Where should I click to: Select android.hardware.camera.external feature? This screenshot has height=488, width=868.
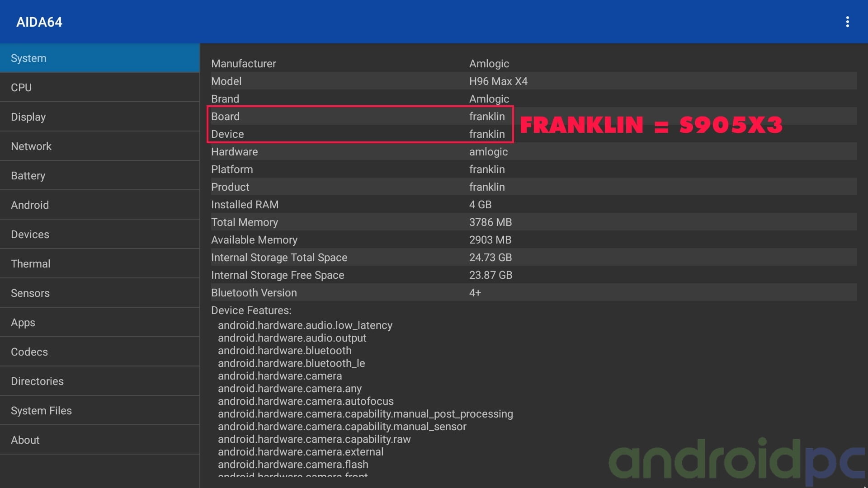pyautogui.click(x=301, y=452)
